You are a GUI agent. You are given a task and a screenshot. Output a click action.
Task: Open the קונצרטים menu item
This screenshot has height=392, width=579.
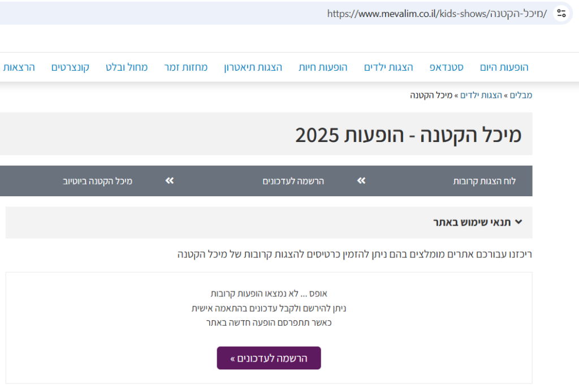click(x=70, y=67)
